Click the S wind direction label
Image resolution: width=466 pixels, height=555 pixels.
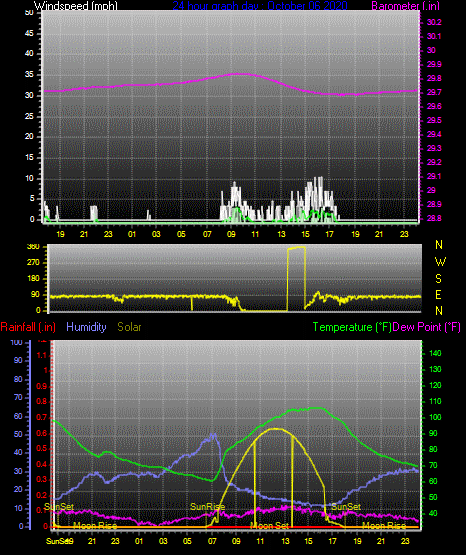coord(438,279)
